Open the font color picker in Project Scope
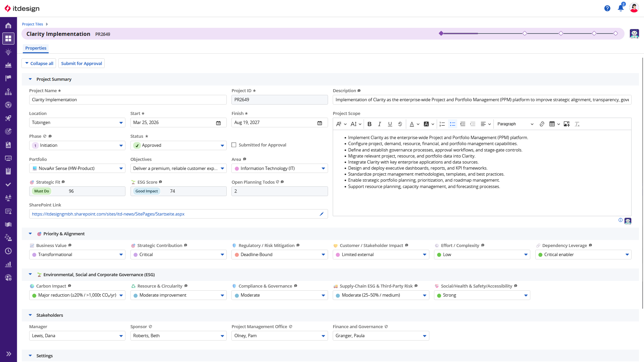Screen dimensions: 644x362 click(415, 124)
